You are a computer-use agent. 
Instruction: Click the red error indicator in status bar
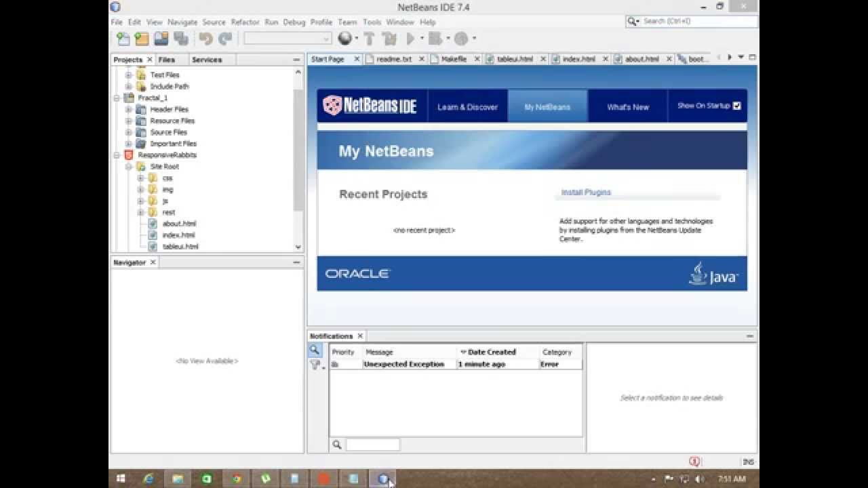[x=694, y=462]
